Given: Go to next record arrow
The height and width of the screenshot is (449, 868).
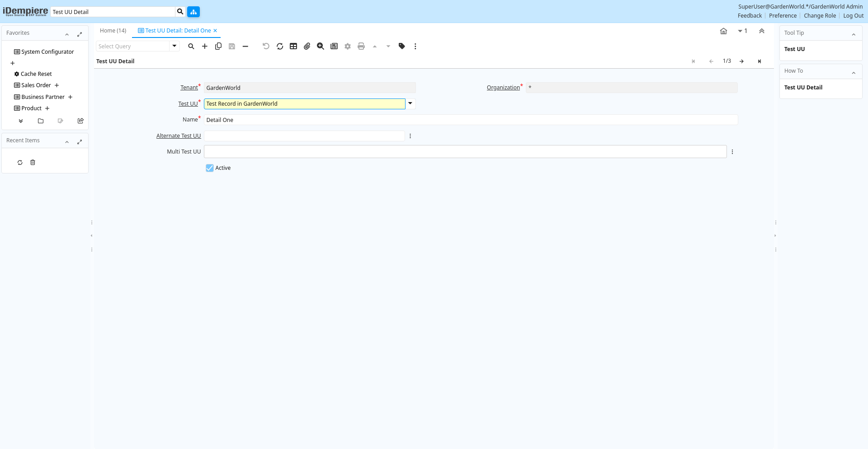Looking at the screenshot, I should click(742, 61).
